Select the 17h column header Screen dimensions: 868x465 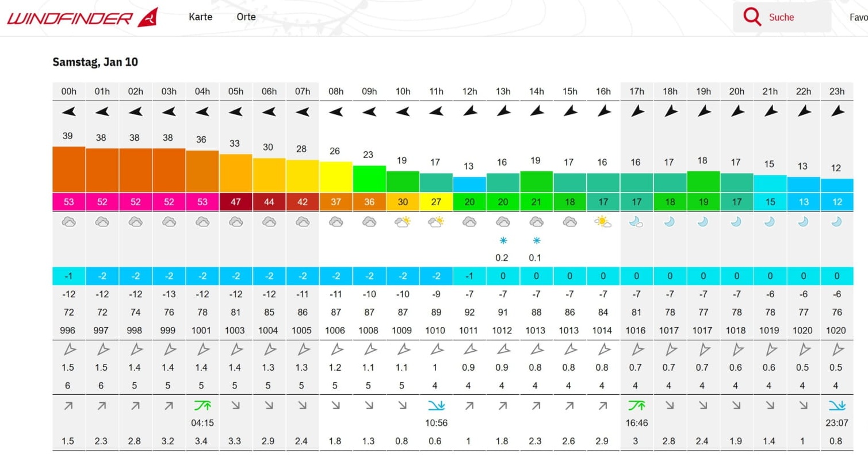[636, 91]
